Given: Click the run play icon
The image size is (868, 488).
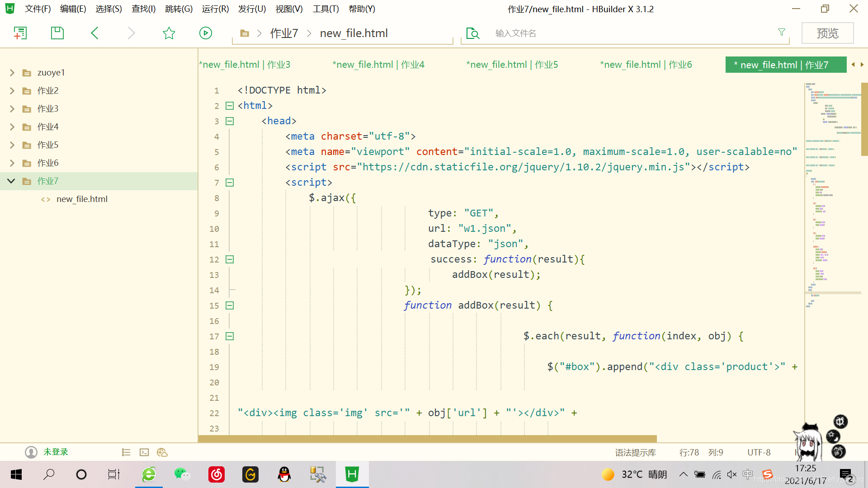Looking at the screenshot, I should pyautogui.click(x=206, y=33).
